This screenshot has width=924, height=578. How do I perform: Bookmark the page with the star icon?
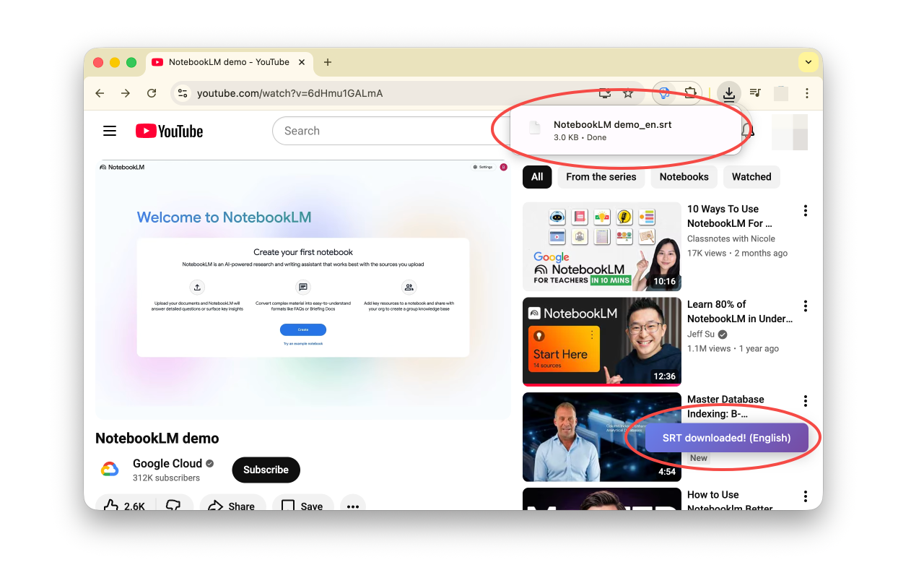coord(628,93)
